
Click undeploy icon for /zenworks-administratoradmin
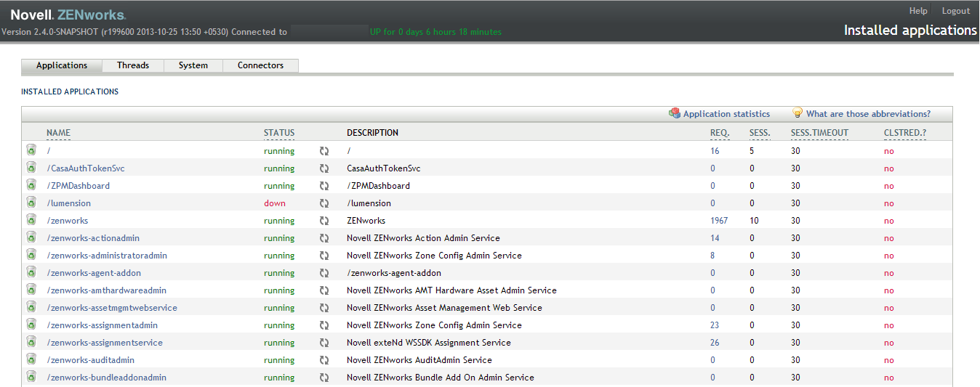point(31,255)
